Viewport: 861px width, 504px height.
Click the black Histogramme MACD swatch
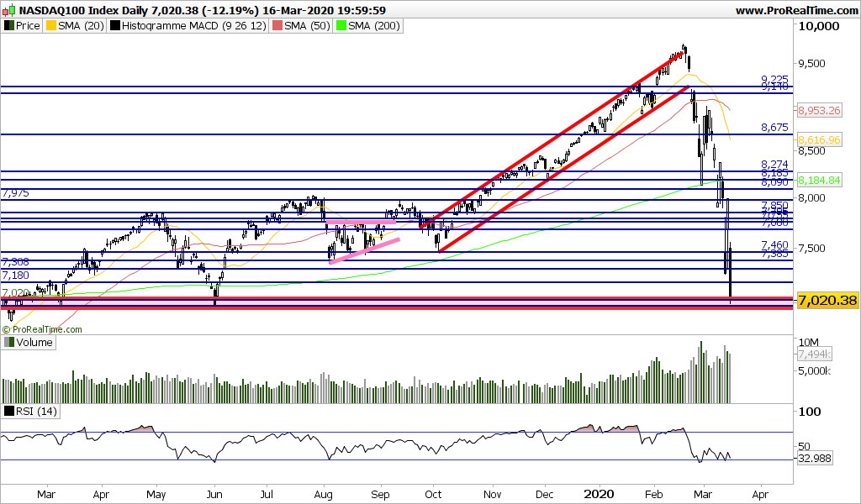(114, 26)
